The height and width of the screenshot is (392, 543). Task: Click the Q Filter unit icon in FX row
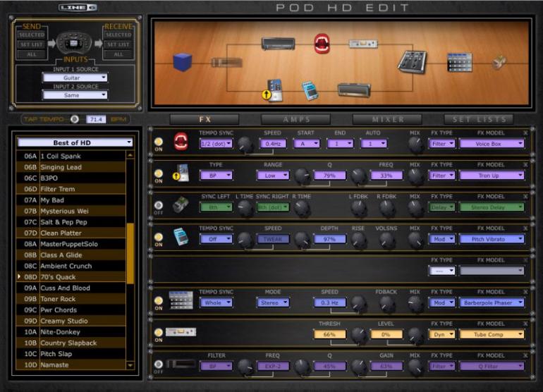181,364
